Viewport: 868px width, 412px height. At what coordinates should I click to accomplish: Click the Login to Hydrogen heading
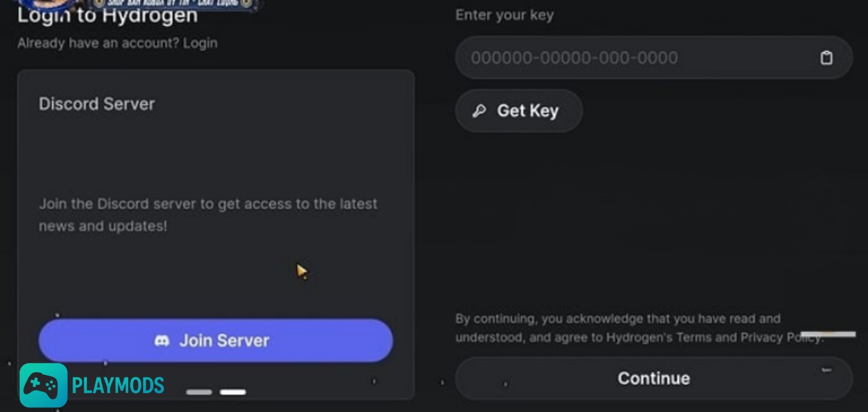[107, 16]
